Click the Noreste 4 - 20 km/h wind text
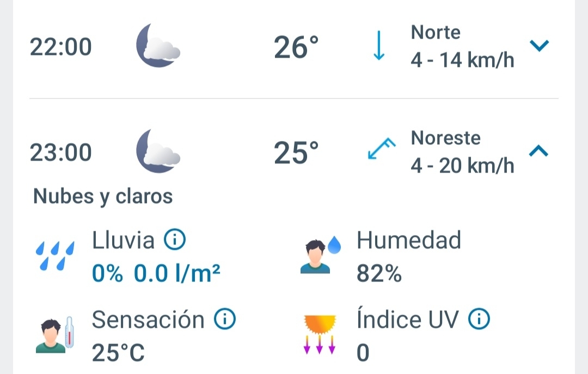 (462, 152)
